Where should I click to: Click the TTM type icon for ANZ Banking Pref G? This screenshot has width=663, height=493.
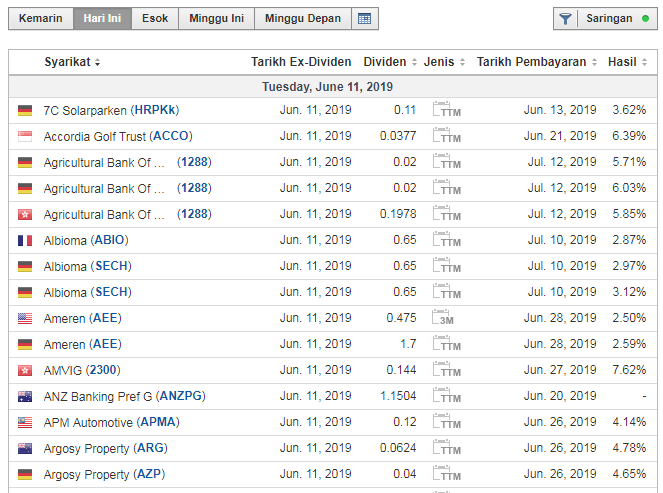(447, 396)
